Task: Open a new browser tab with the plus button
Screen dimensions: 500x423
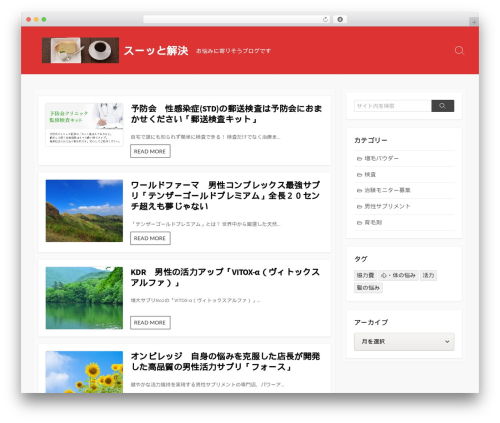Action: (x=474, y=22)
